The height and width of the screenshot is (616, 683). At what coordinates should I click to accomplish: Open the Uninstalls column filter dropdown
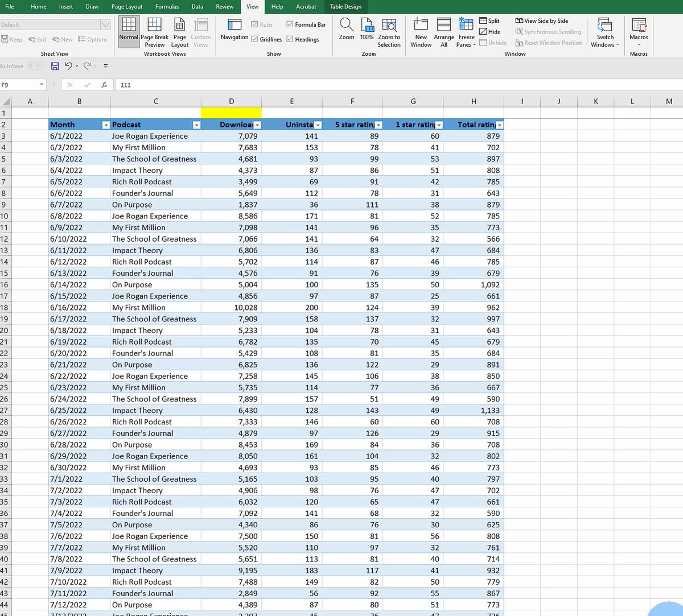coord(318,125)
